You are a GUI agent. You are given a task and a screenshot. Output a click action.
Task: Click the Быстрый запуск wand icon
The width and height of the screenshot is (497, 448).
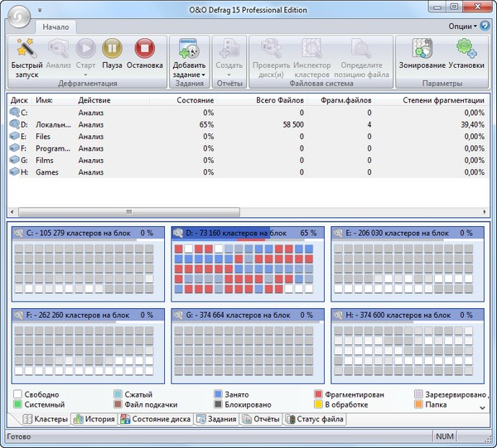click(27, 50)
